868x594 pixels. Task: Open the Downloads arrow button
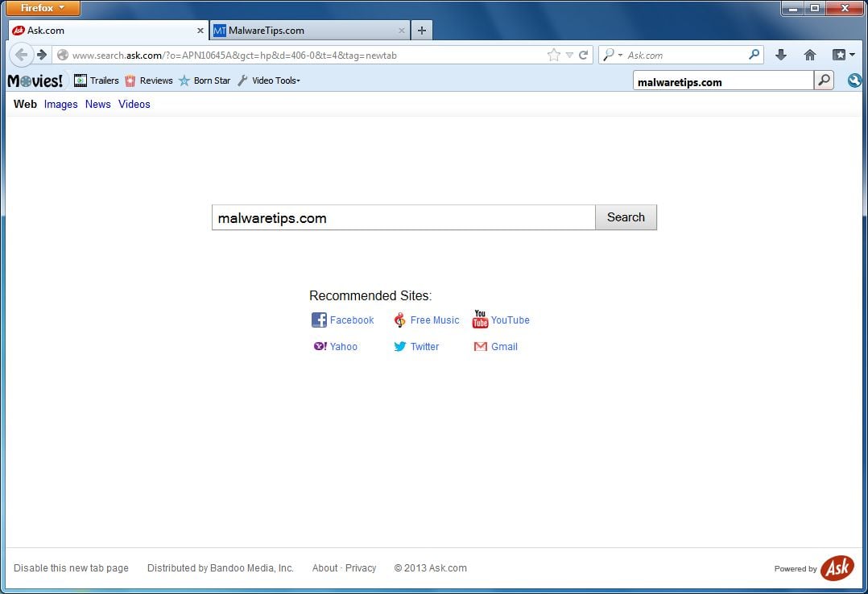pos(780,55)
